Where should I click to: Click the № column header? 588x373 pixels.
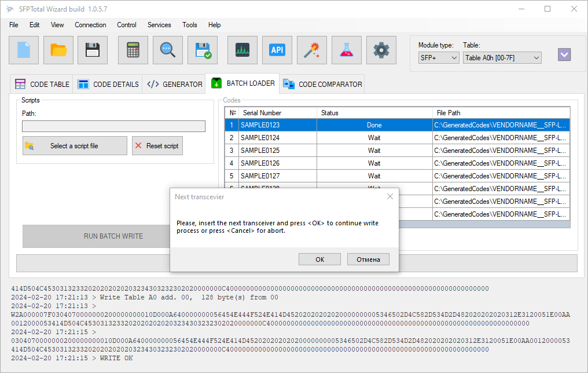pos(233,113)
